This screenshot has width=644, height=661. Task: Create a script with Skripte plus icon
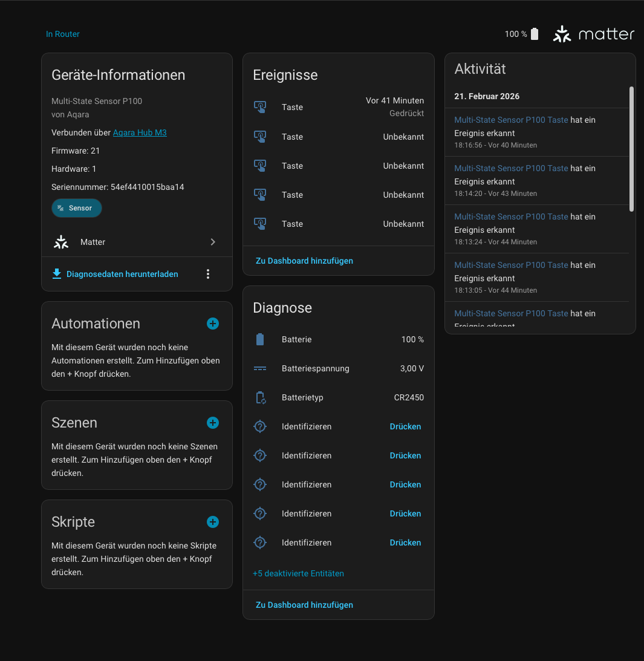(x=213, y=522)
